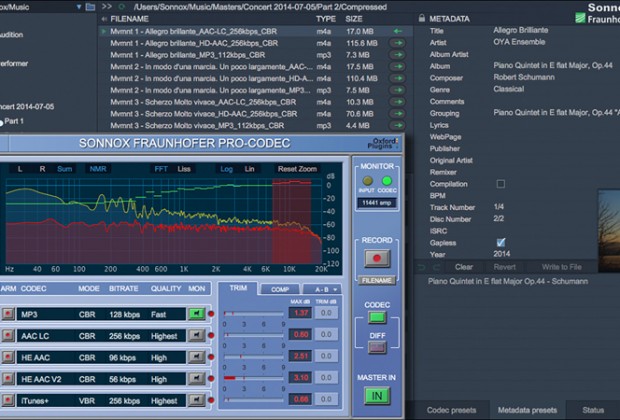Arm the MP3 codec row
Image resolution: width=620 pixels, height=420 pixels.
click(8, 314)
